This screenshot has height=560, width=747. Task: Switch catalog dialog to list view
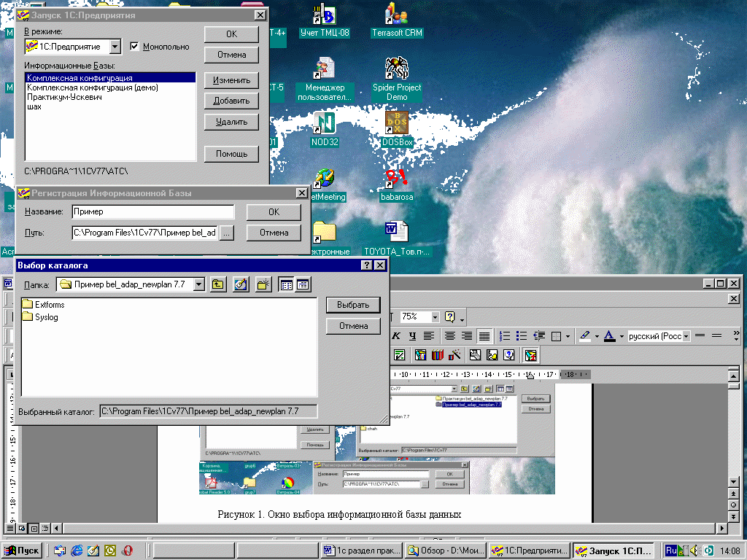287,285
